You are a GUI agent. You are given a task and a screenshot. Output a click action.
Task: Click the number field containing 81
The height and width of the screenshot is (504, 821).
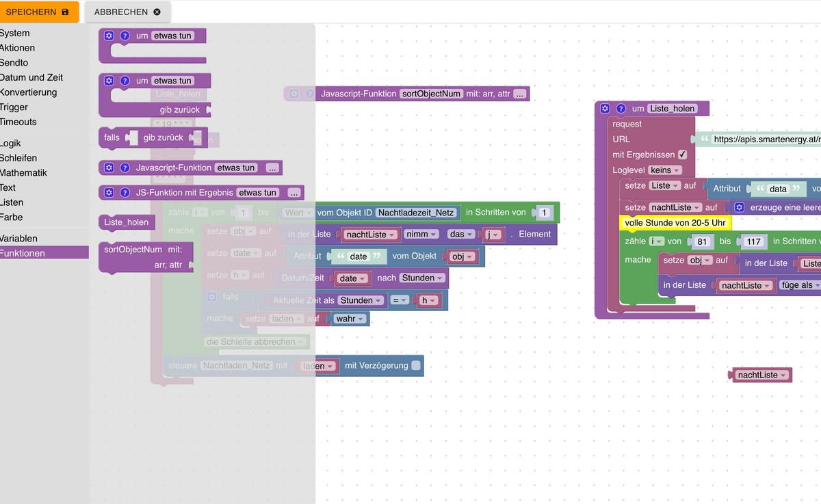[701, 241]
